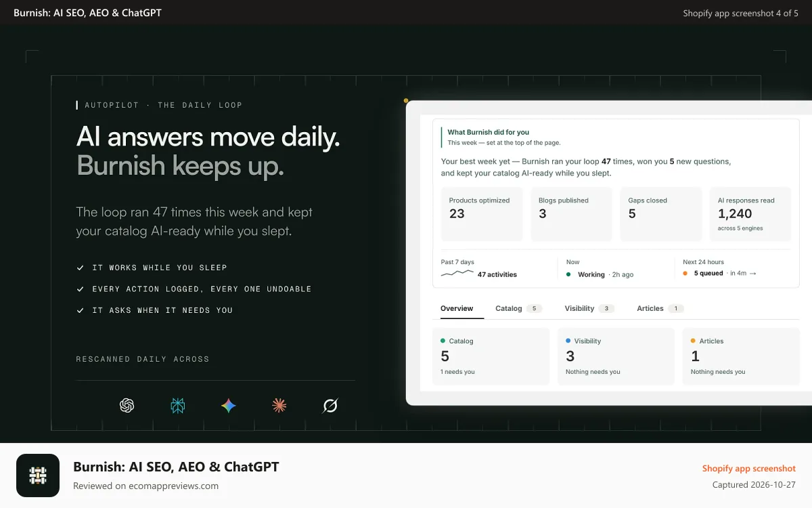Open the AI responses read 1,240 card
Viewport: 812px width, 508px height.
click(x=750, y=214)
